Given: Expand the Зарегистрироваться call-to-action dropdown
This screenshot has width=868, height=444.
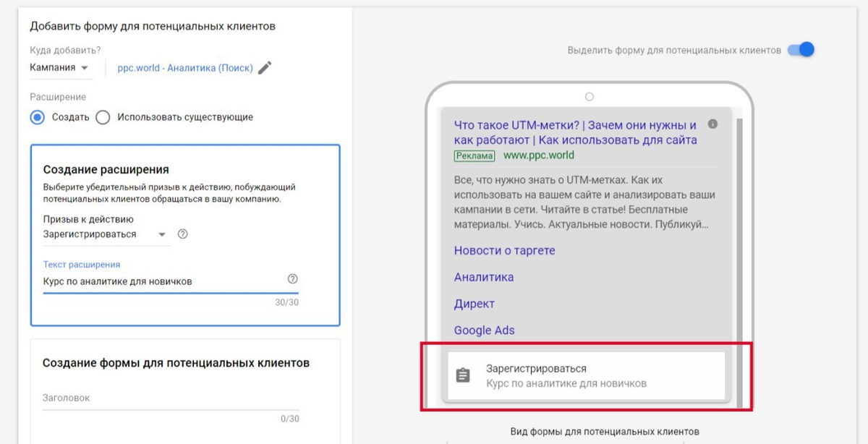Looking at the screenshot, I should [162, 234].
